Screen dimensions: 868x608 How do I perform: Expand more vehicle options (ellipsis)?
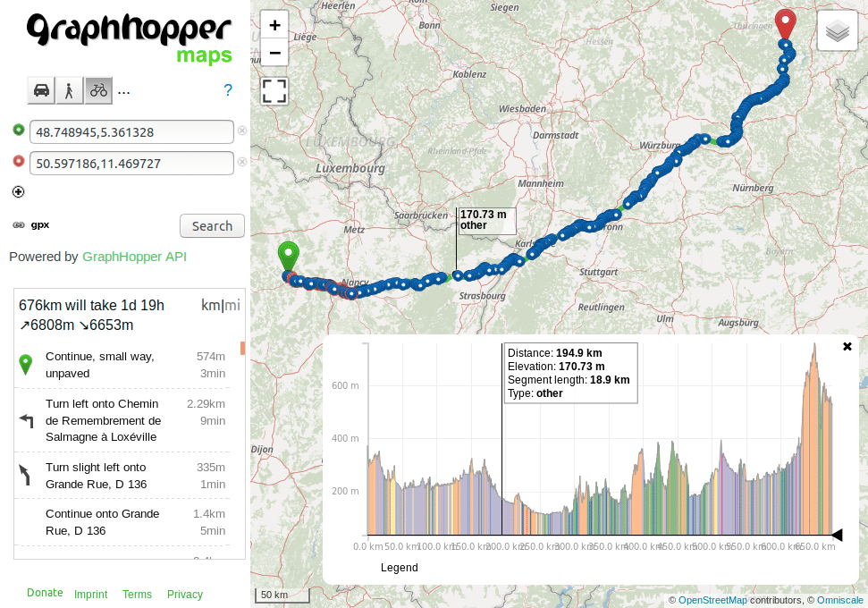[x=124, y=91]
